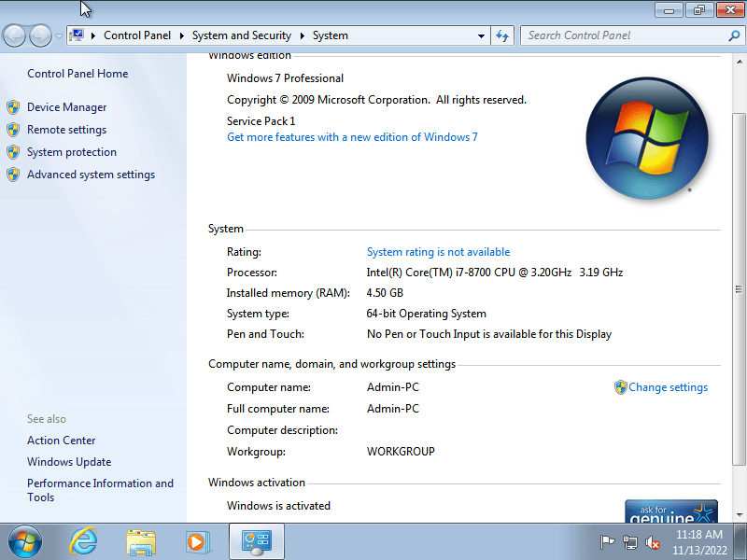Viewport: 747px width, 560px height.
Task: Open Windows Update link
Action: (x=69, y=462)
